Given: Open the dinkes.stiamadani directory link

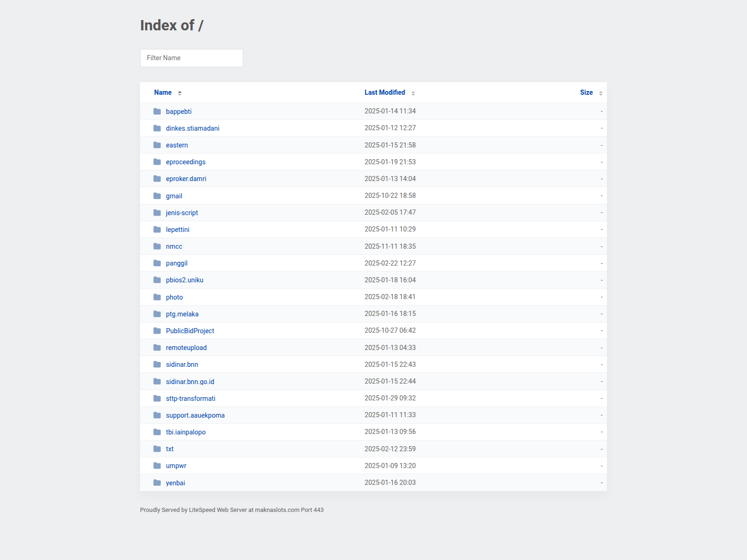Looking at the screenshot, I should (193, 128).
